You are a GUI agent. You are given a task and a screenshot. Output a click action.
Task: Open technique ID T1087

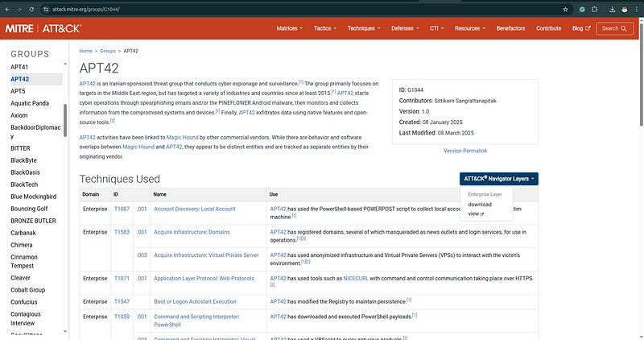point(122,209)
